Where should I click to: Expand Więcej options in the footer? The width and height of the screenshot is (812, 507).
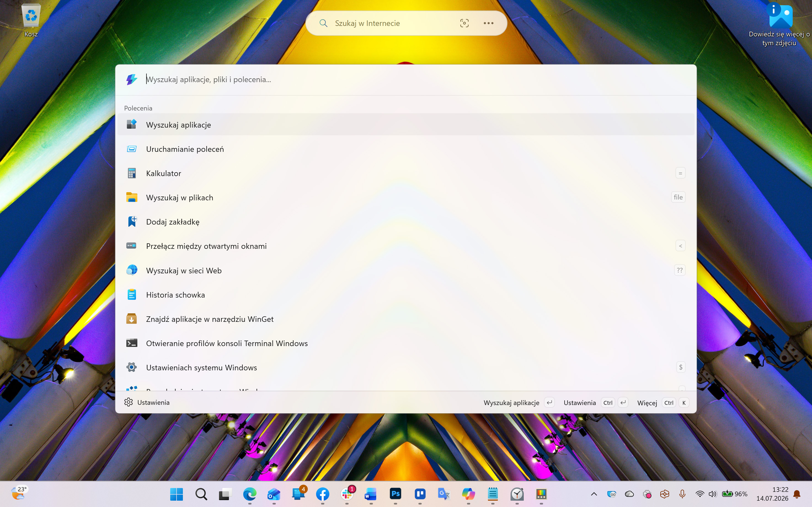click(x=647, y=403)
